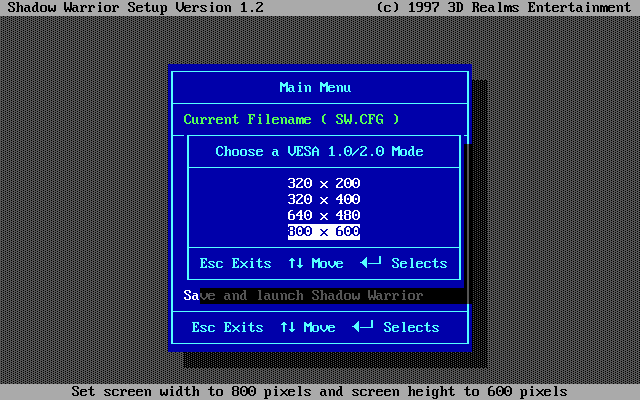Screen dimensions: 640x400
Task: Click the enter-arrow Selects icon in VESA dialog
Action: [371, 262]
